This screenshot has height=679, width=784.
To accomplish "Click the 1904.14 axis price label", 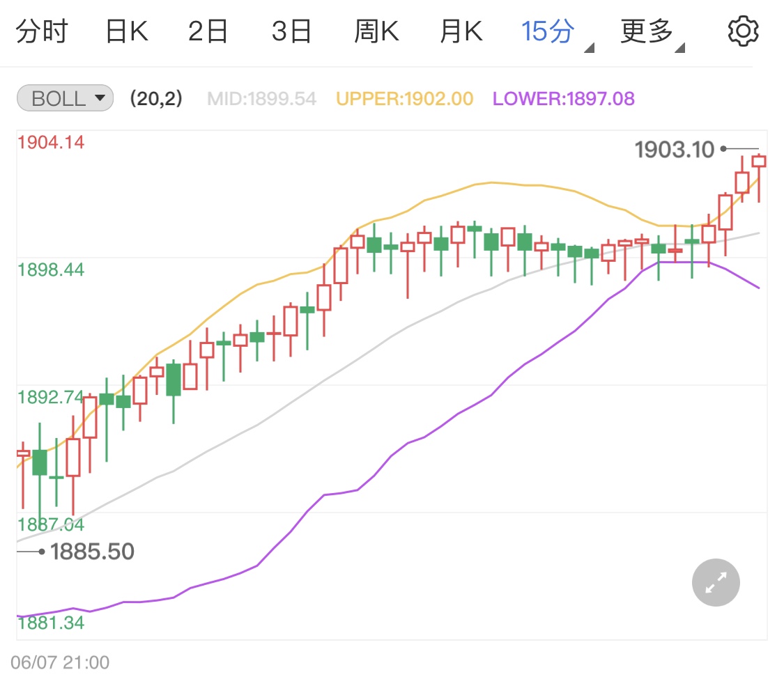I will (51, 142).
